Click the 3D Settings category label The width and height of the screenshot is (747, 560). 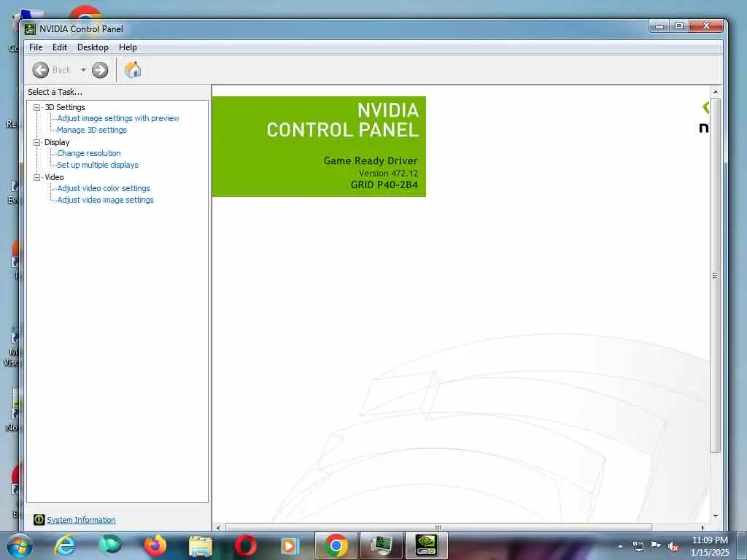tap(65, 107)
